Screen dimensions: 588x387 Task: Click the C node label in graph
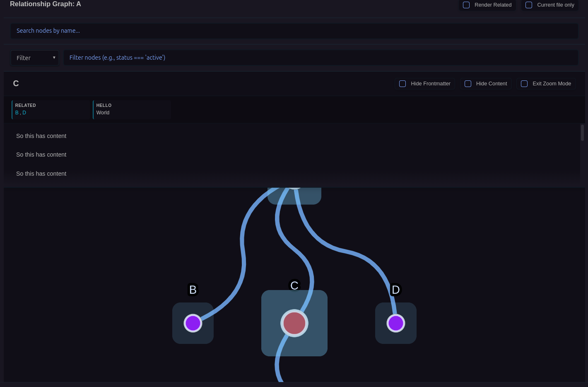(x=294, y=285)
